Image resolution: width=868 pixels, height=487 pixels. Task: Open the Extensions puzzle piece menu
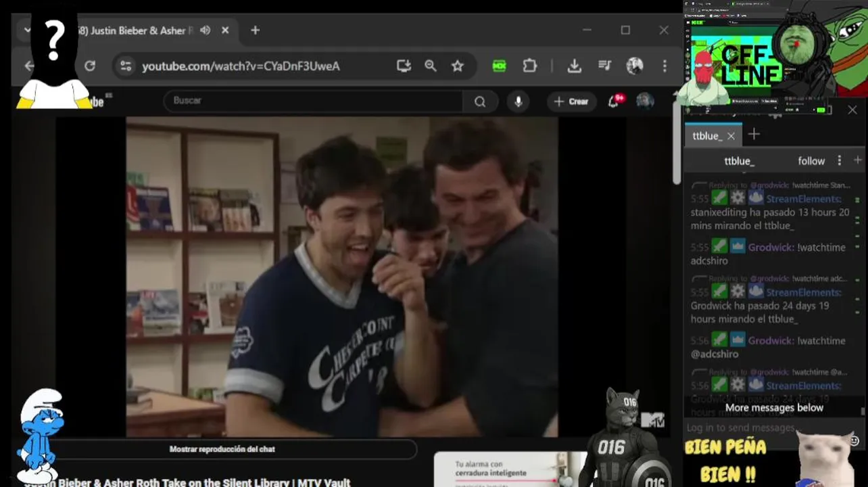point(530,66)
